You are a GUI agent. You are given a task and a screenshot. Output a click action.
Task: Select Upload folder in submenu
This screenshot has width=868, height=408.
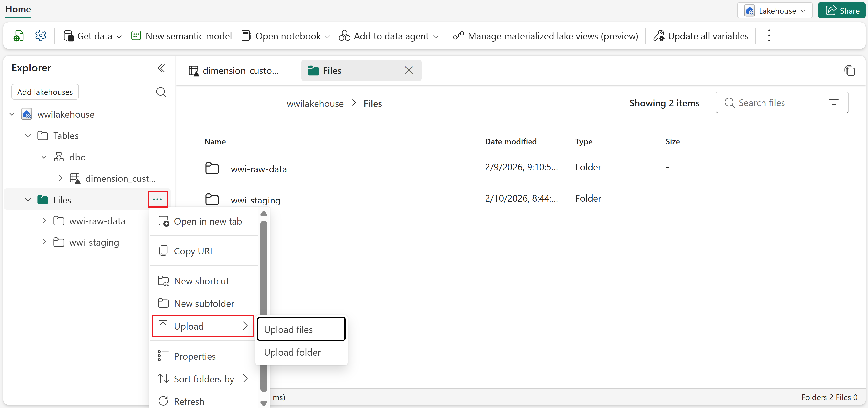coord(301,352)
